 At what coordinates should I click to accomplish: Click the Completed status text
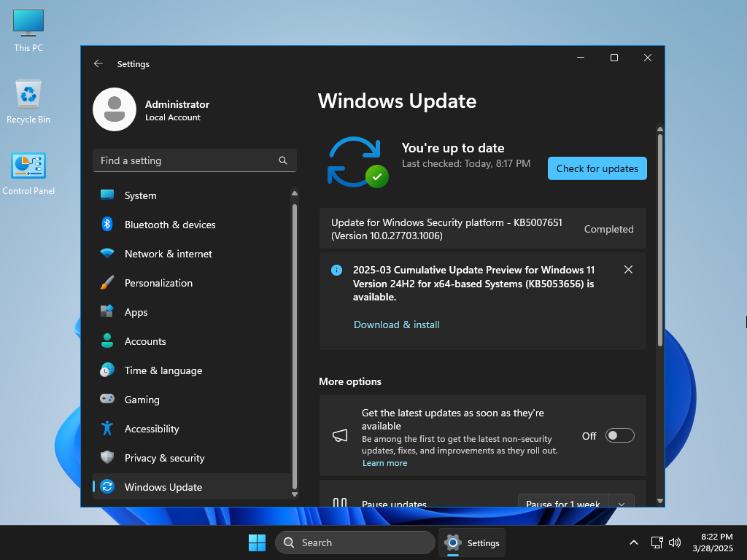click(609, 229)
